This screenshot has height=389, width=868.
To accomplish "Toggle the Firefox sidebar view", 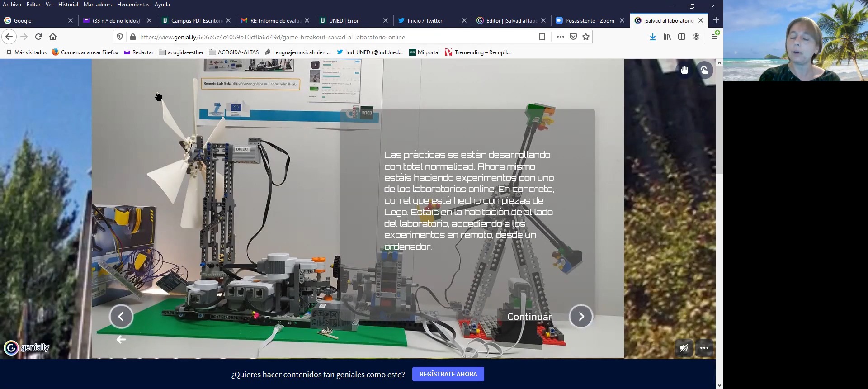I will pyautogui.click(x=682, y=37).
